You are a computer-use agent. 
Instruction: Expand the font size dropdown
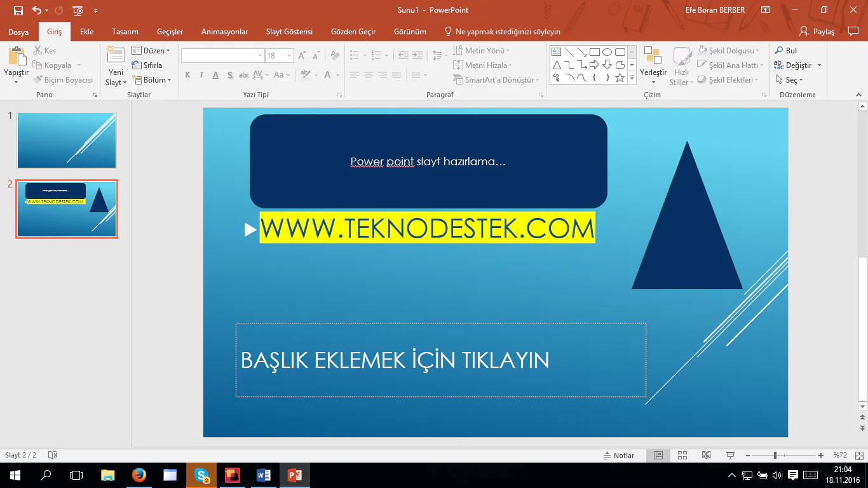(290, 56)
